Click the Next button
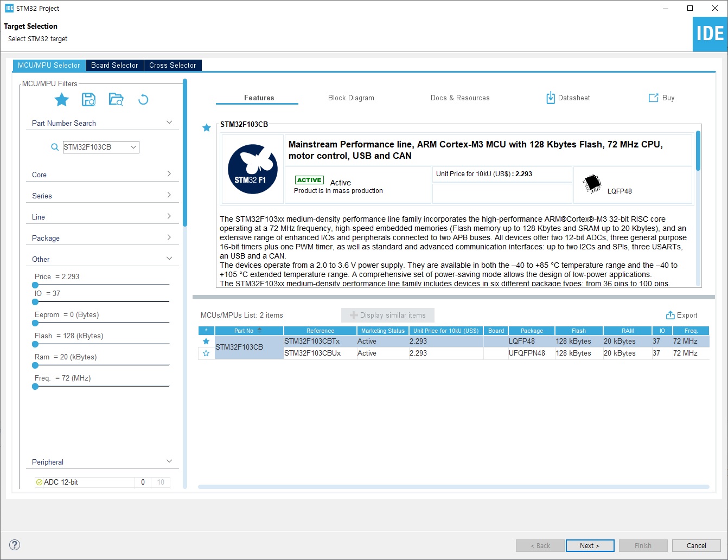Image resolution: width=728 pixels, height=560 pixels. coord(590,546)
